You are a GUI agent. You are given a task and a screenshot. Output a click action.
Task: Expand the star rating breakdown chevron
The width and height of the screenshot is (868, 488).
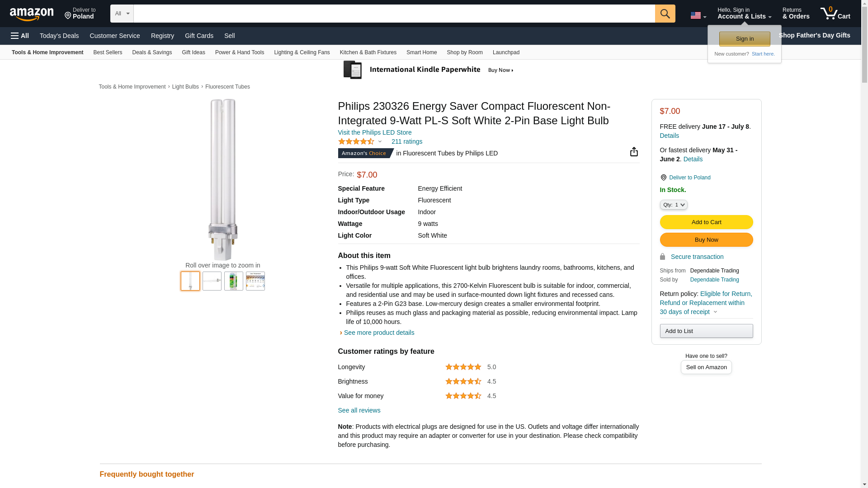(x=380, y=142)
